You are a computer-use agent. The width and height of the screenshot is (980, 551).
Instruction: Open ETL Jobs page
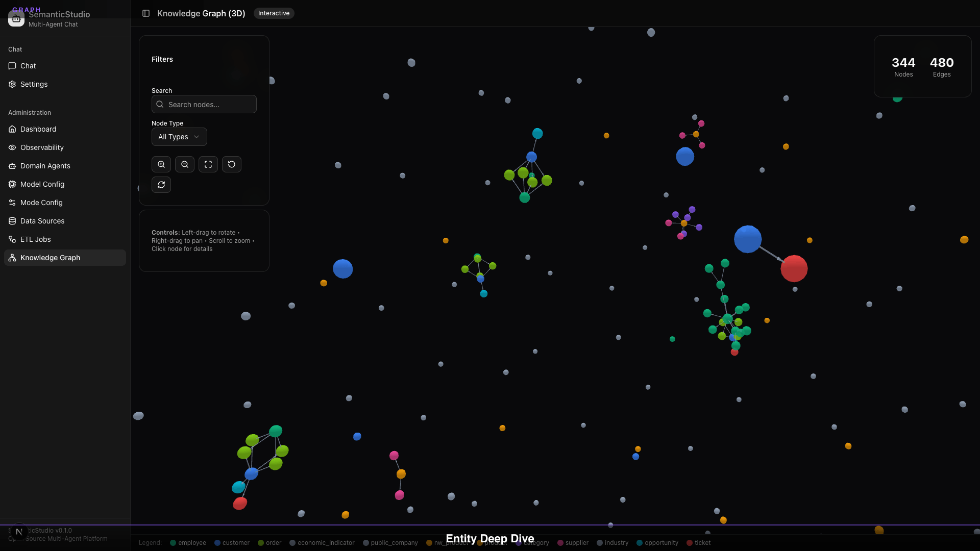35,239
